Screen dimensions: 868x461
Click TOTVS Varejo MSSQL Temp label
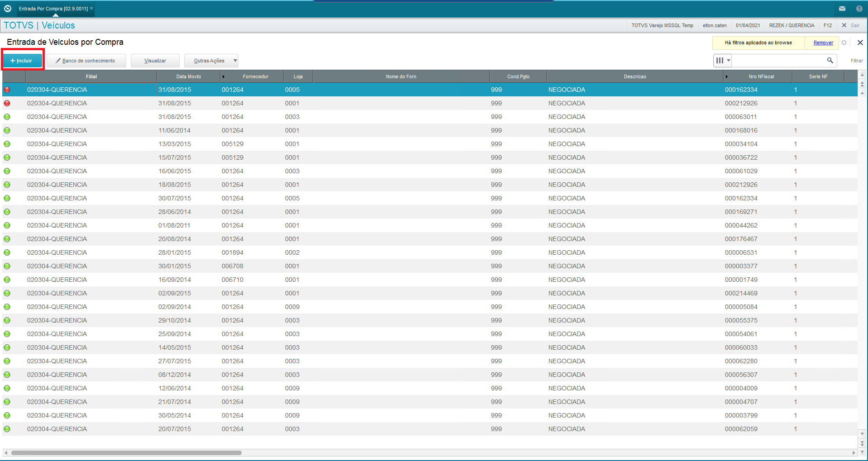click(x=662, y=25)
